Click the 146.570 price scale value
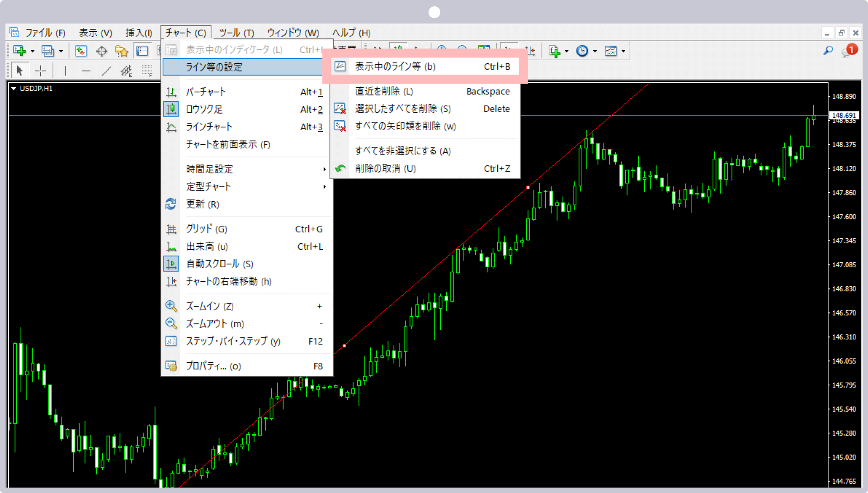 844,313
